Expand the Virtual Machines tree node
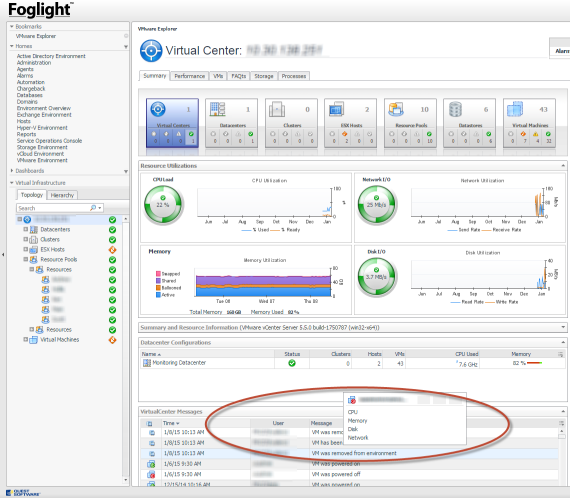Viewport: 570px width, 498px height. tap(25, 339)
